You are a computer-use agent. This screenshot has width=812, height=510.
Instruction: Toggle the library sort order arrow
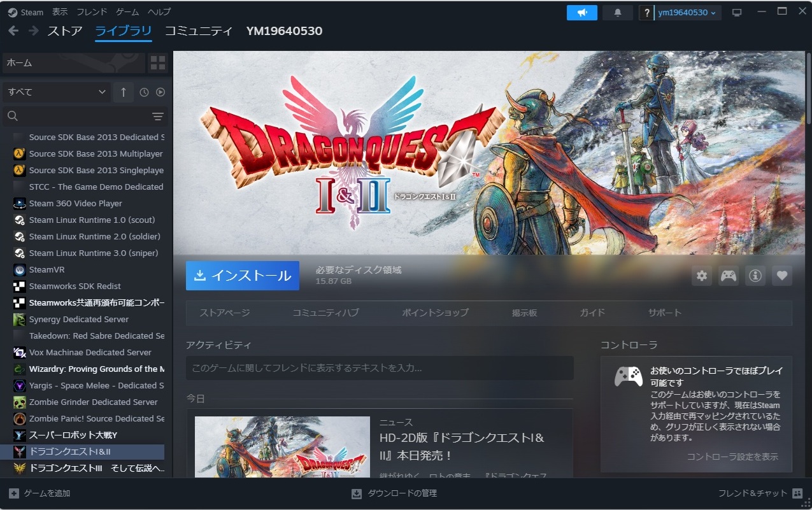point(123,92)
